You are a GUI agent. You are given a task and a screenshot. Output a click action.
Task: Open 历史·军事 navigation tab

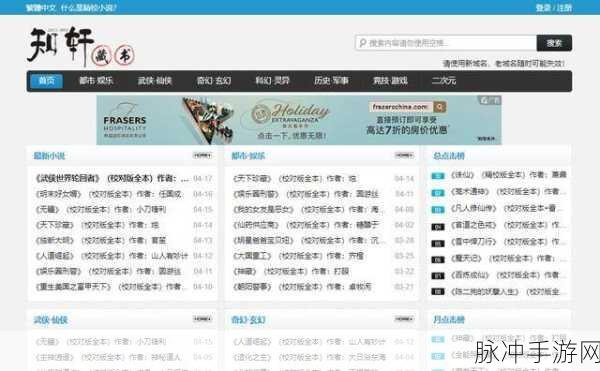pyautogui.click(x=331, y=81)
